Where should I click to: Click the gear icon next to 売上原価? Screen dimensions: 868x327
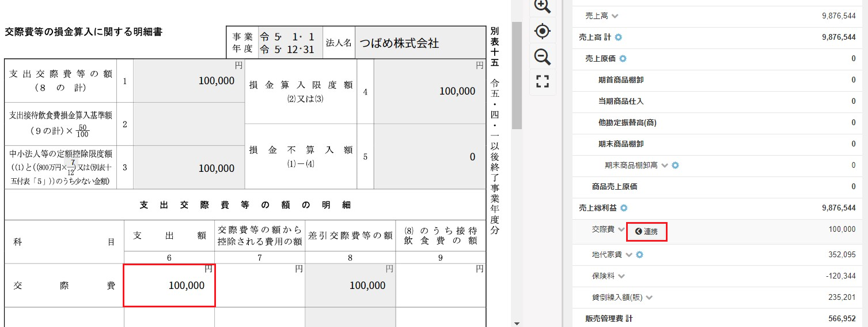(623, 59)
